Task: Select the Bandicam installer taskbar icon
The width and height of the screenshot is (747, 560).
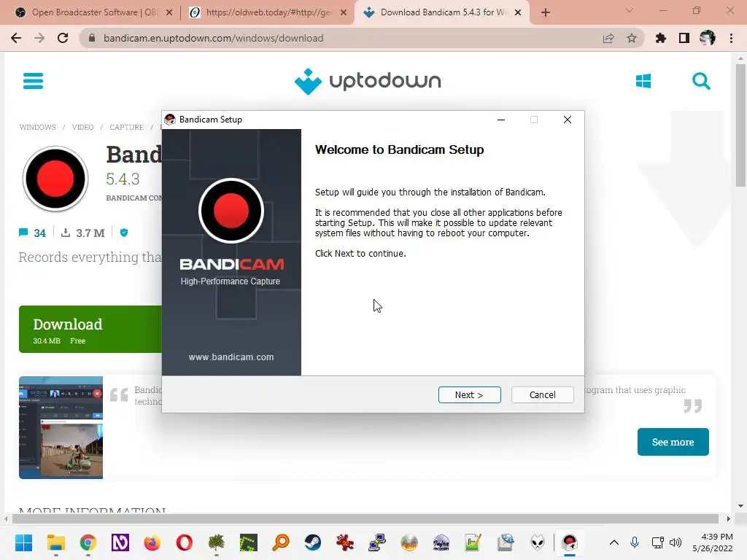Action: (570, 542)
